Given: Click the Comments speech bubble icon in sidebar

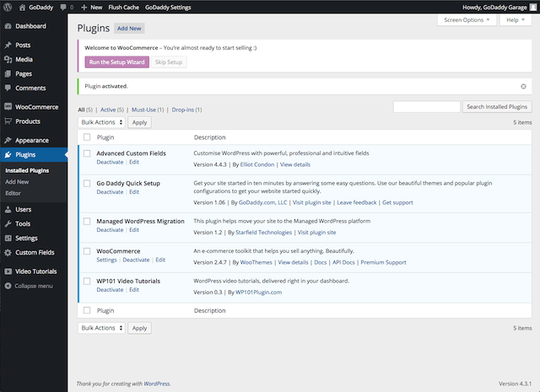Looking at the screenshot, I should tap(8, 89).
